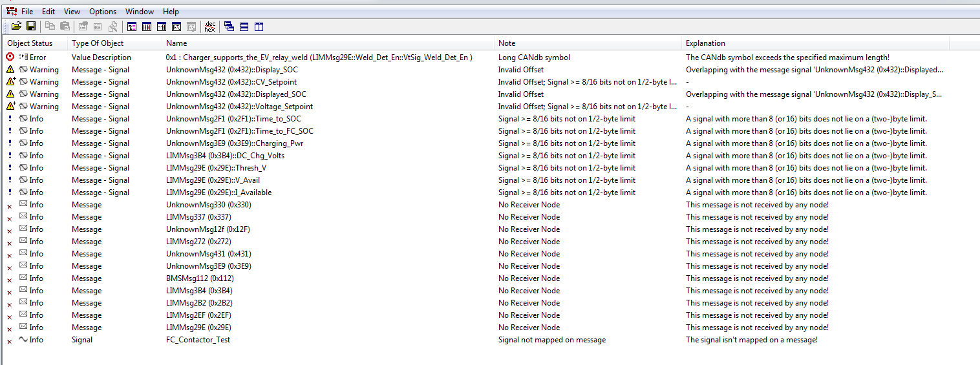The width and height of the screenshot is (980, 365).
Task: Click the fourth view window toolbar icon
Action: [176, 26]
